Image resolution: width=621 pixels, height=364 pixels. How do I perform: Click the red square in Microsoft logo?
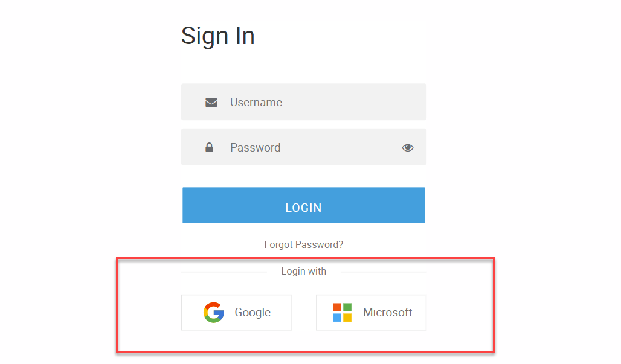[337, 308]
